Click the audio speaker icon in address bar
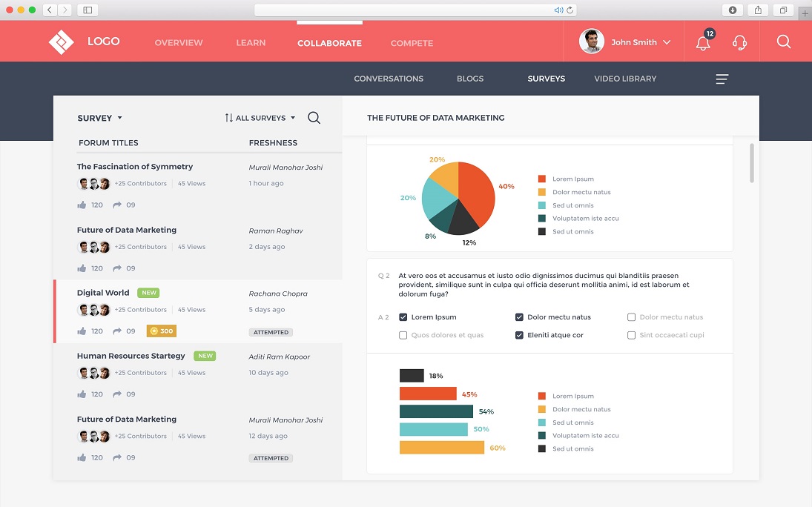Image resolution: width=812 pixels, height=507 pixels. (x=558, y=10)
